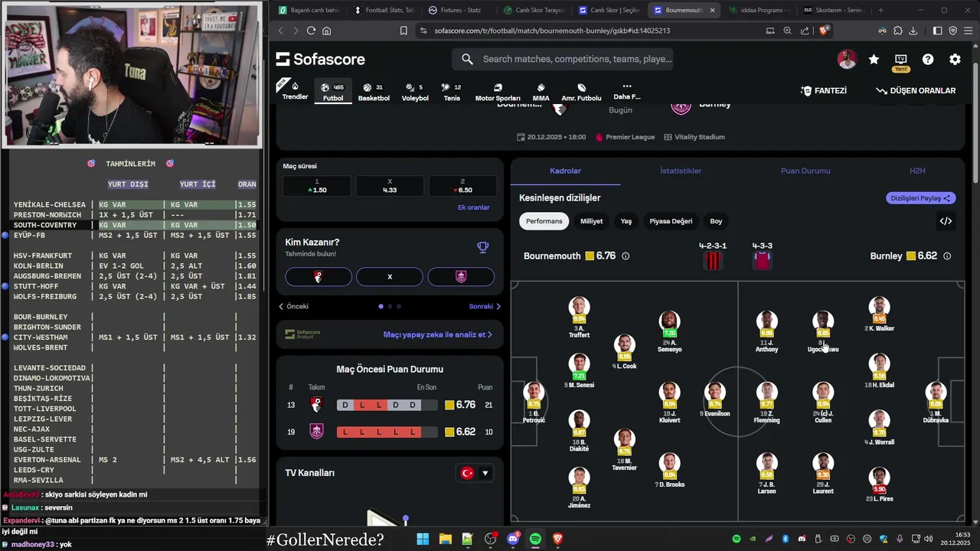Image resolution: width=980 pixels, height=551 pixels.
Task: Vote draw X in Kim Kazanır
Action: point(390,276)
